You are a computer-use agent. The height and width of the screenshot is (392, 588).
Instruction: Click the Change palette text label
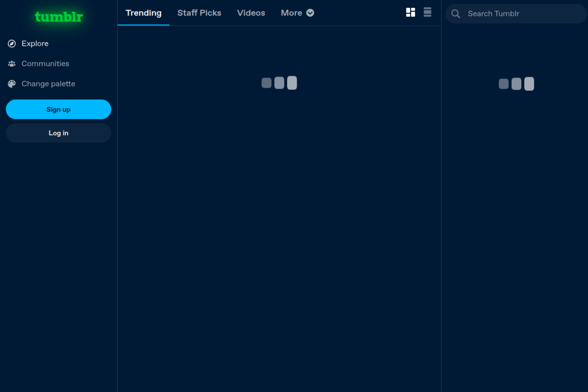pos(48,84)
